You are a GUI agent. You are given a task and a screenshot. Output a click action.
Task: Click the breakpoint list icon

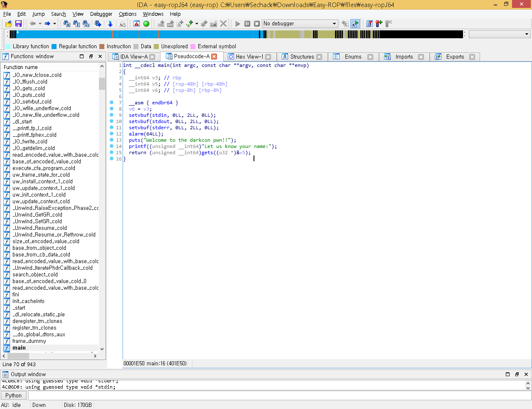[x=369, y=24]
